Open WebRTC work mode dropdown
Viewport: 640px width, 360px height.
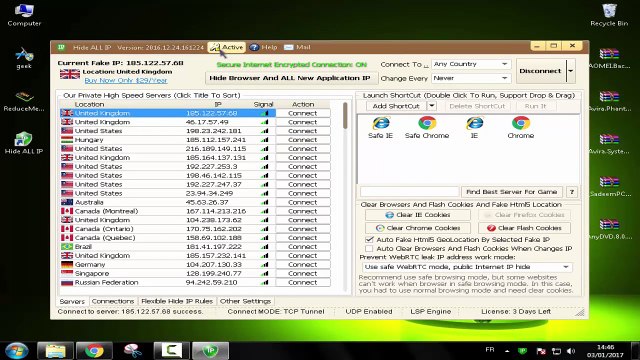[x=467, y=267]
